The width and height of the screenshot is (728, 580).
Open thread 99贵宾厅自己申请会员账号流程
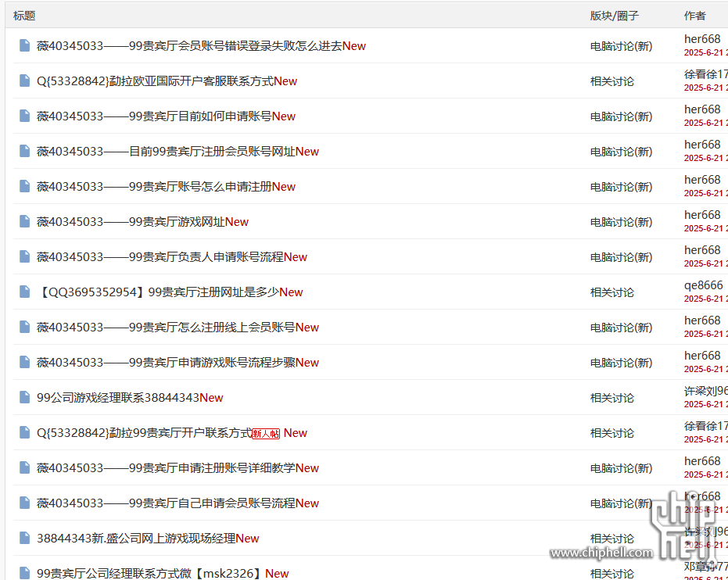tap(167, 503)
